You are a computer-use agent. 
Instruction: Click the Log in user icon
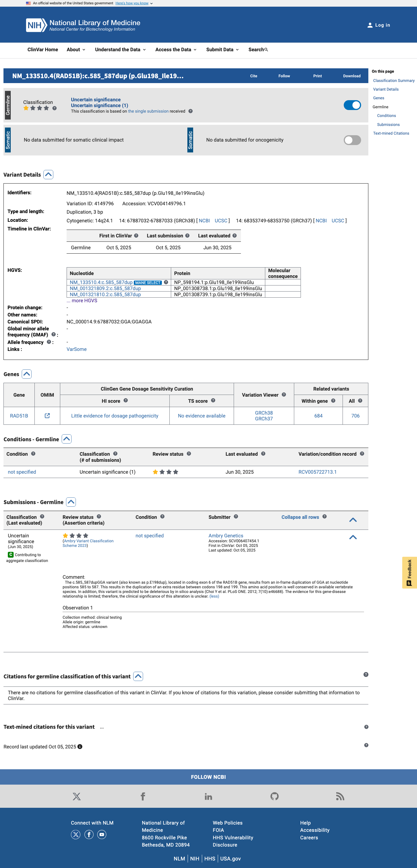[370, 25]
